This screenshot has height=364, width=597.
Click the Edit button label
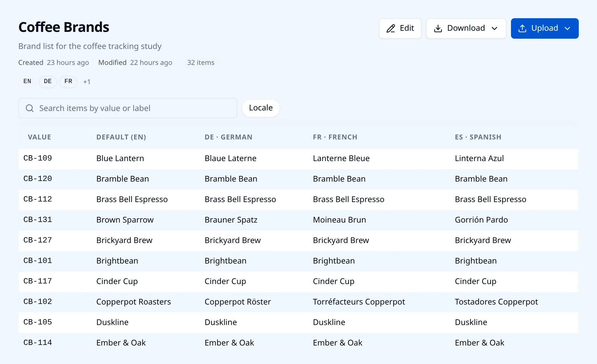[407, 28]
